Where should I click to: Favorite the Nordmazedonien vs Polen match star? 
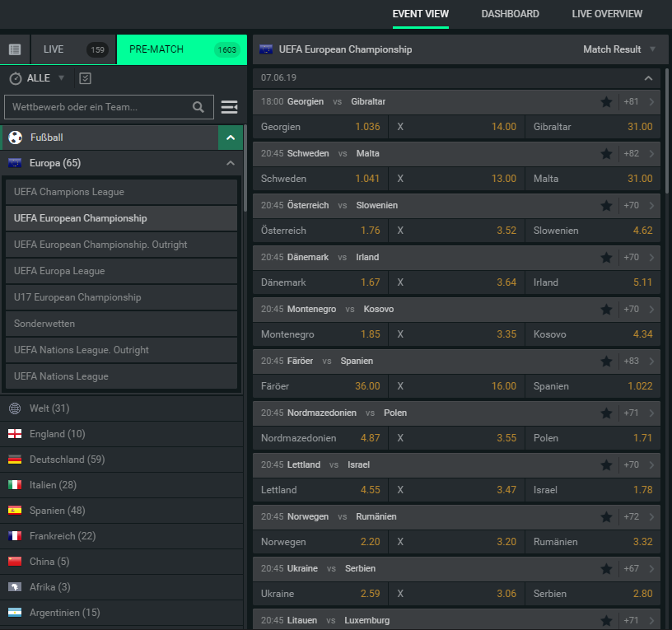point(606,413)
